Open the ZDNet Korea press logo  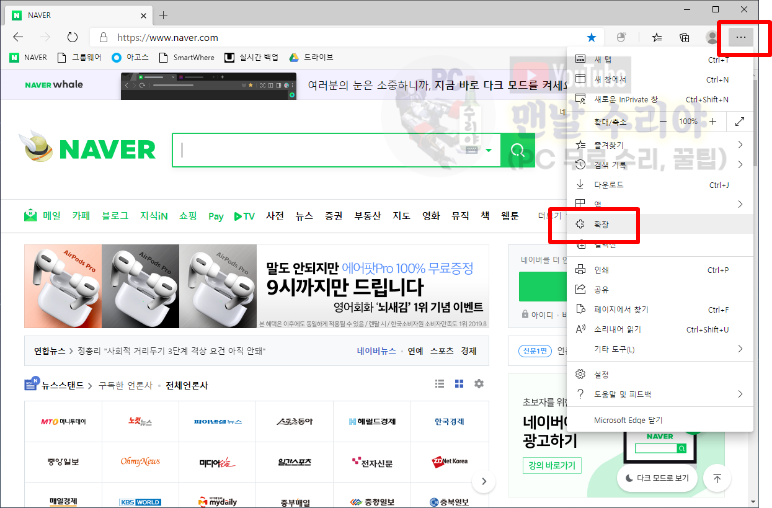pos(450,462)
